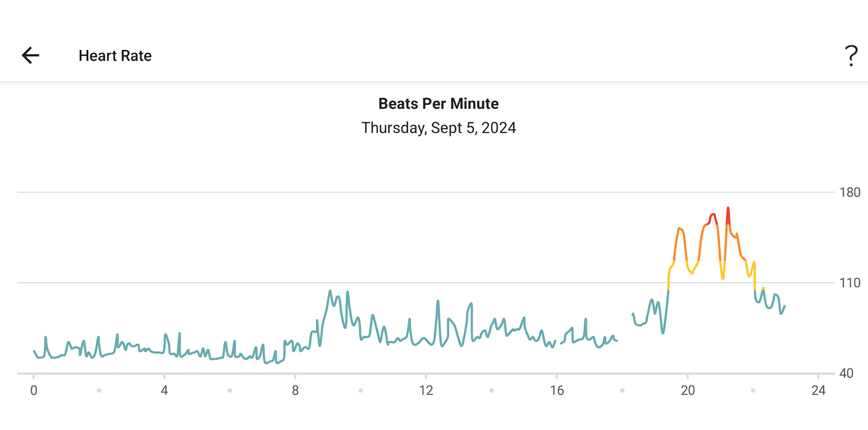Click the axis dot between 12 and 16
Screen dimensions: 868x430
(491, 390)
